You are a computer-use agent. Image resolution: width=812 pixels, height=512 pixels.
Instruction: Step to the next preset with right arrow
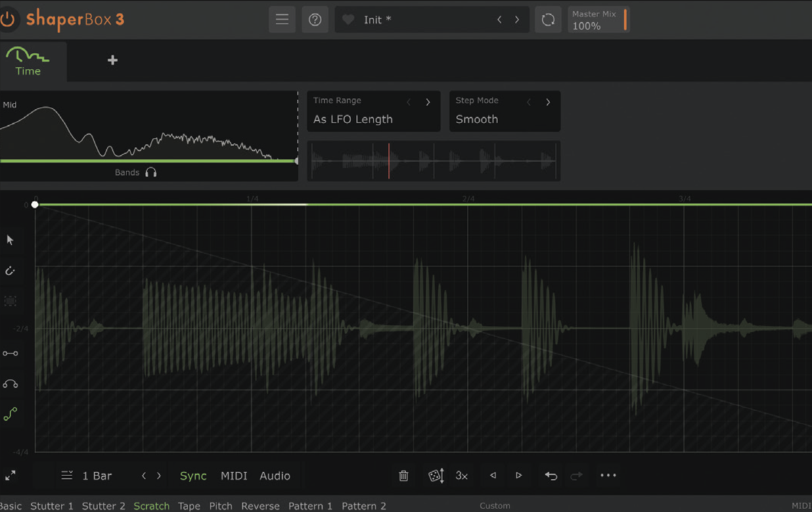click(x=516, y=20)
